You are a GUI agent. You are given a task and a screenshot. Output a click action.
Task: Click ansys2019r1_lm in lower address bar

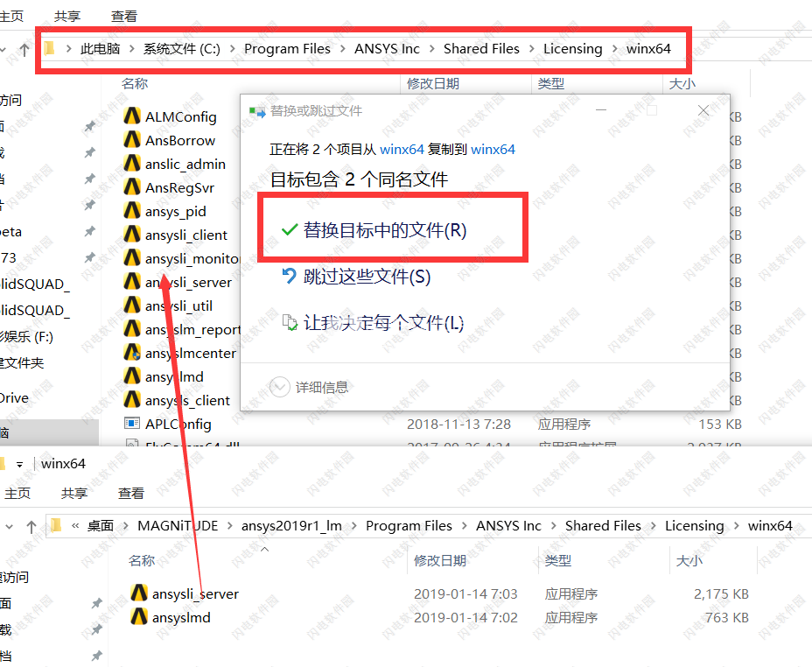click(291, 526)
